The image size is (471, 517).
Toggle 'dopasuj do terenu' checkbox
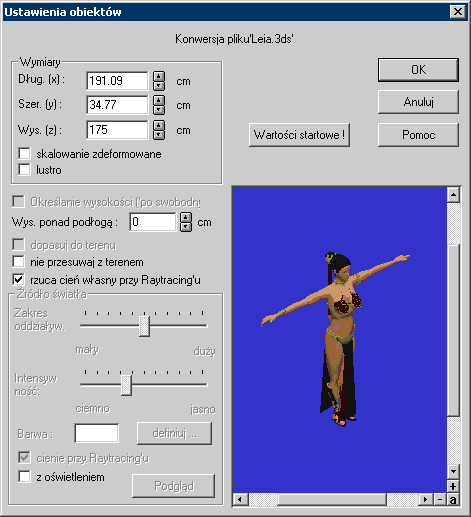point(18,244)
